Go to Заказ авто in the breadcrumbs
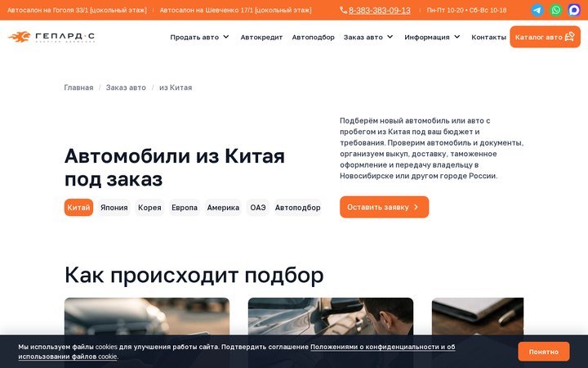 [126, 88]
